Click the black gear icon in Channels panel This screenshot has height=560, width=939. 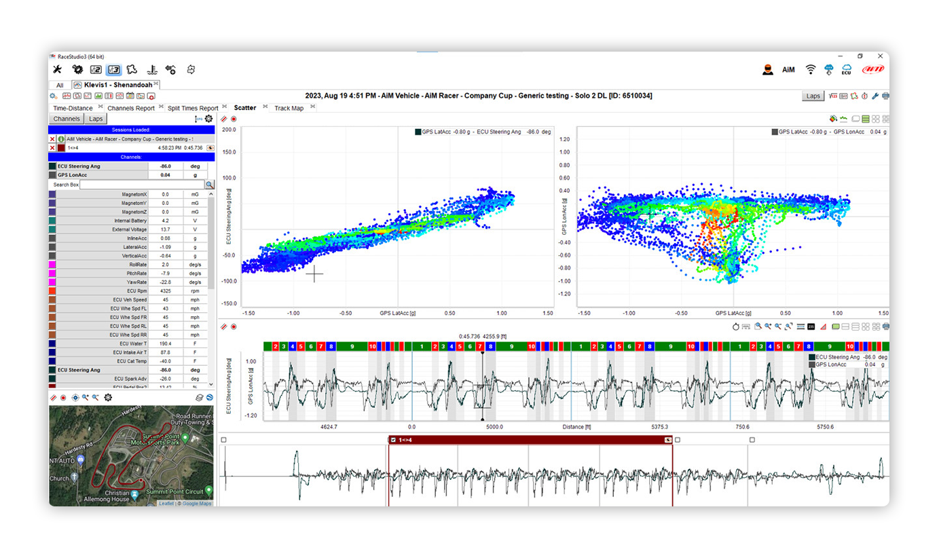[x=208, y=119]
